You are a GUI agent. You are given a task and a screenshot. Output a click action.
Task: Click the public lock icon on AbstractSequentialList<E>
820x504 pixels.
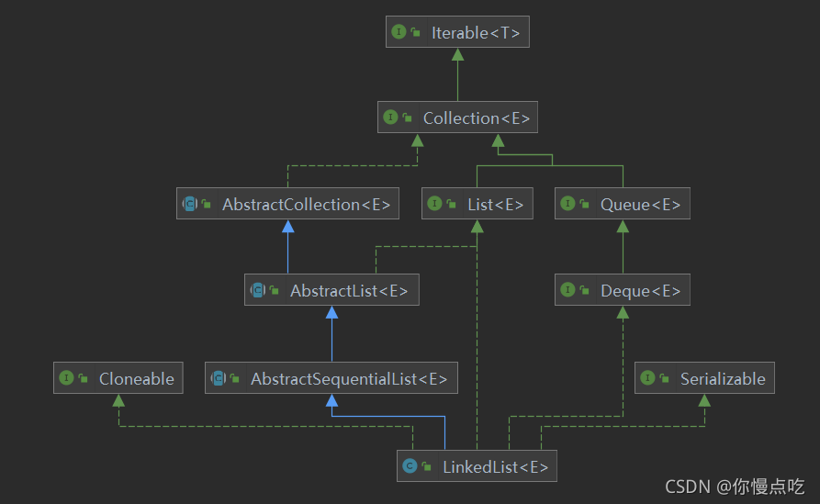(235, 378)
